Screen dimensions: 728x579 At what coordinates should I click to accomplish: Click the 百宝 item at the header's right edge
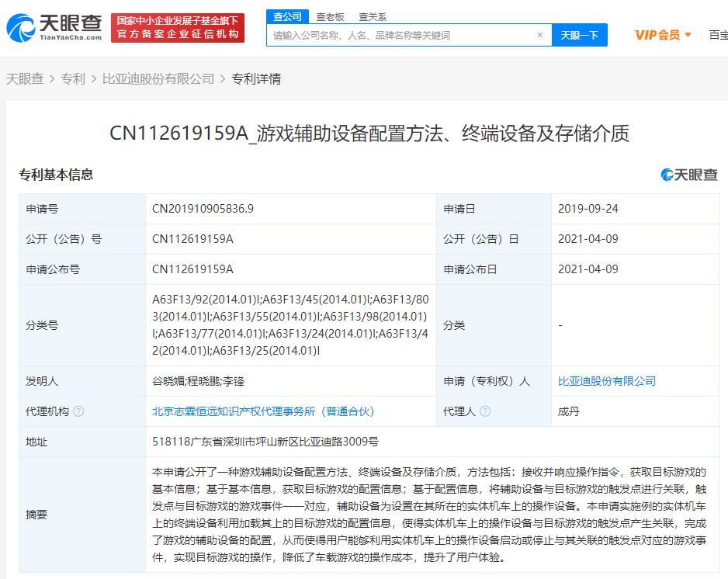pos(717,35)
